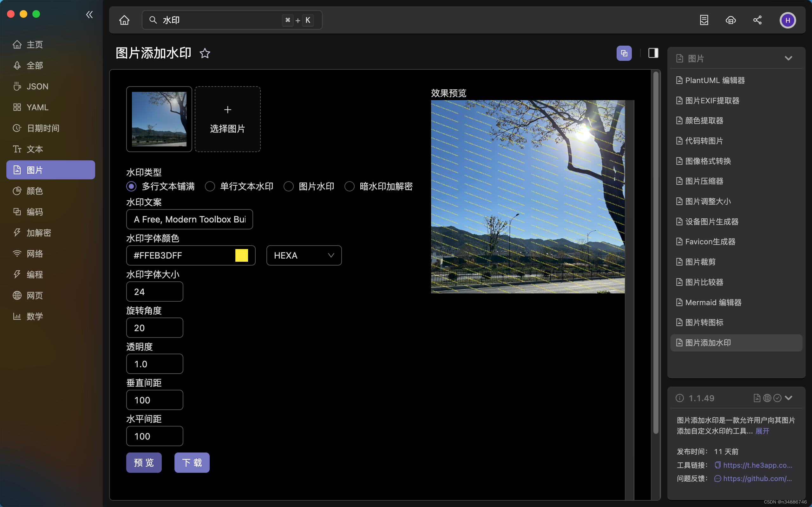Open 加解密 in the left sidebar
The width and height of the screenshot is (812, 507).
pos(39,233)
